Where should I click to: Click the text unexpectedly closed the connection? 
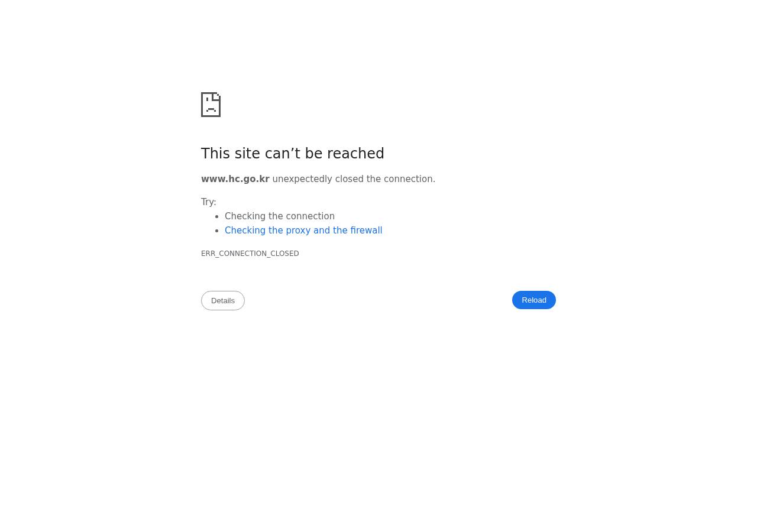pos(354,179)
